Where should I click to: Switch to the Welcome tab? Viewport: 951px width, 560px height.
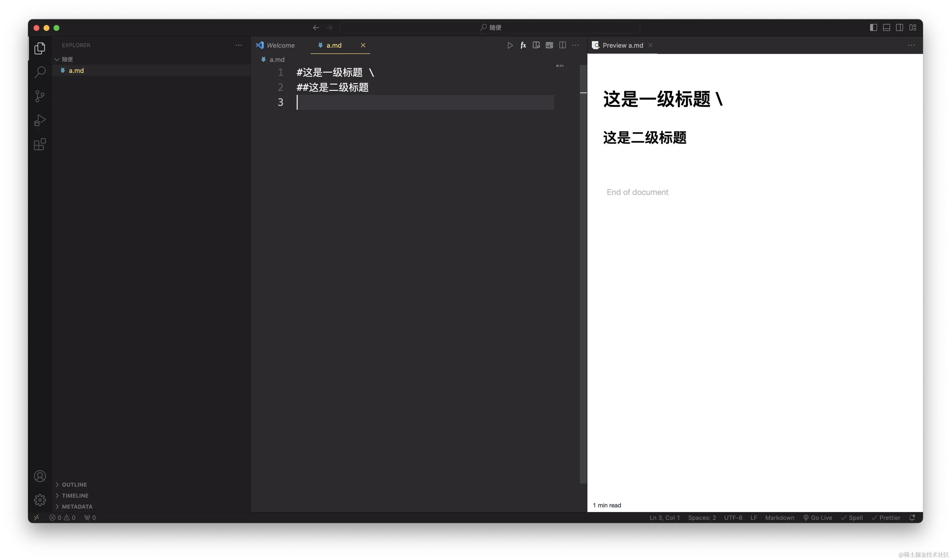(x=280, y=45)
